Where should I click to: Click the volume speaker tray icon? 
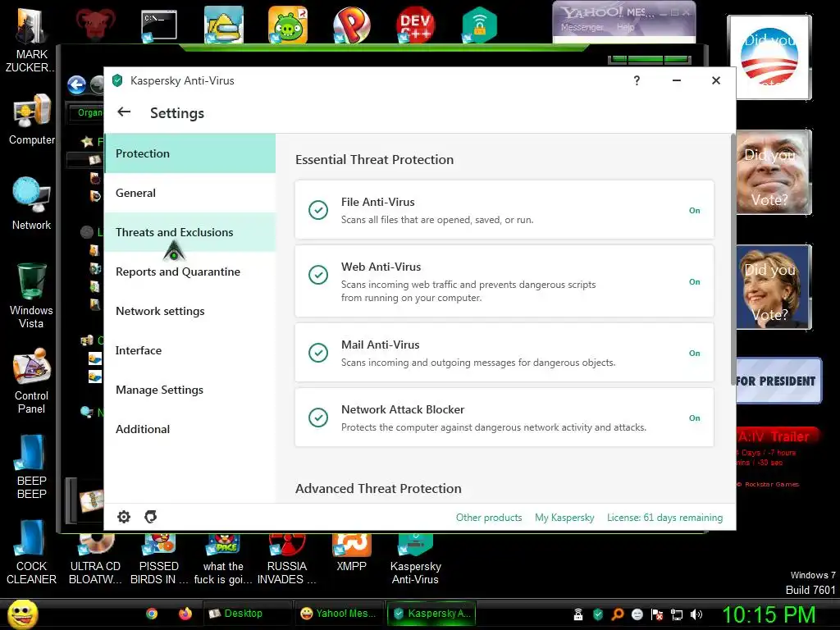click(x=696, y=614)
